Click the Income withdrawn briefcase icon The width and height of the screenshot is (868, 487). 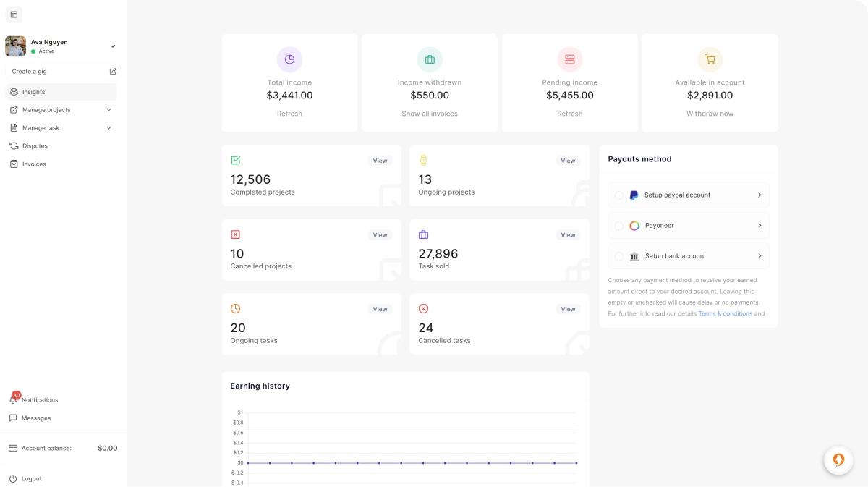(x=430, y=59)
